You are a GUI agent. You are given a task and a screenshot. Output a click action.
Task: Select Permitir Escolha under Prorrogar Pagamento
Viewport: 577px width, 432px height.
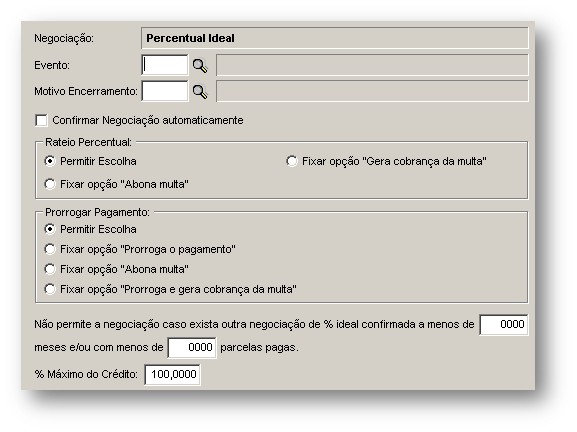coord(50,229)
